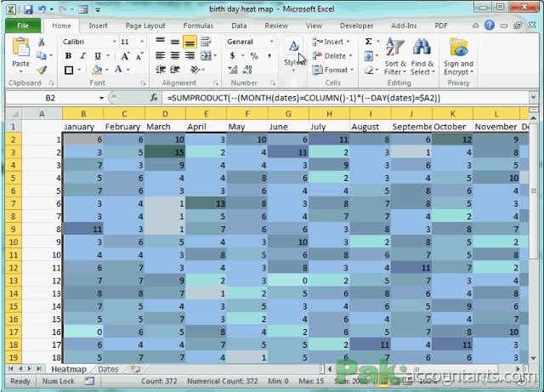
Task: Toggle Align Text Left
Action: pos(160,55)
